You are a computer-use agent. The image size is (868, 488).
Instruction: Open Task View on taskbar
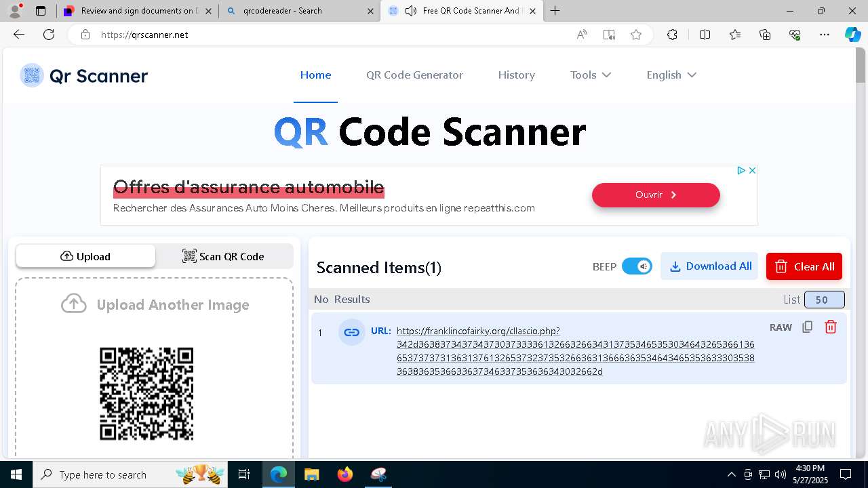pos(245,474)
